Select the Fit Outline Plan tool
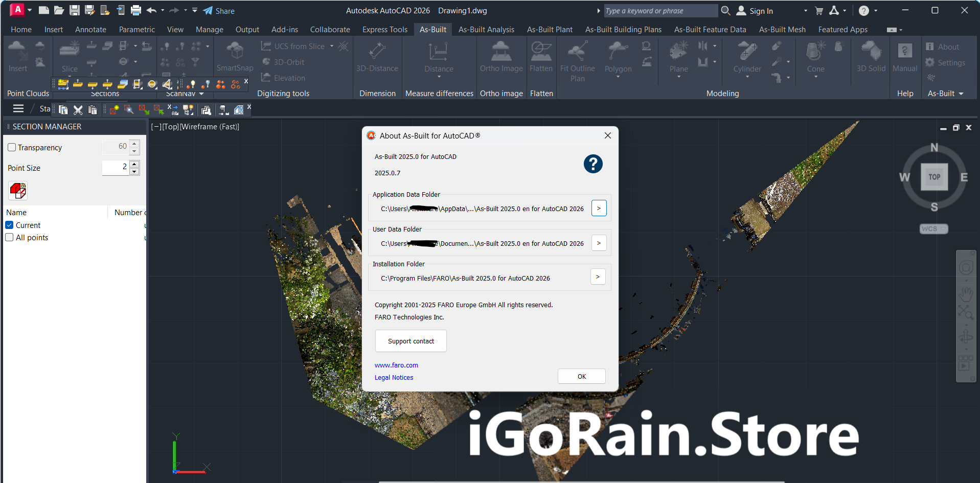Screen dimensions: 980x483 tap(577, 53)
